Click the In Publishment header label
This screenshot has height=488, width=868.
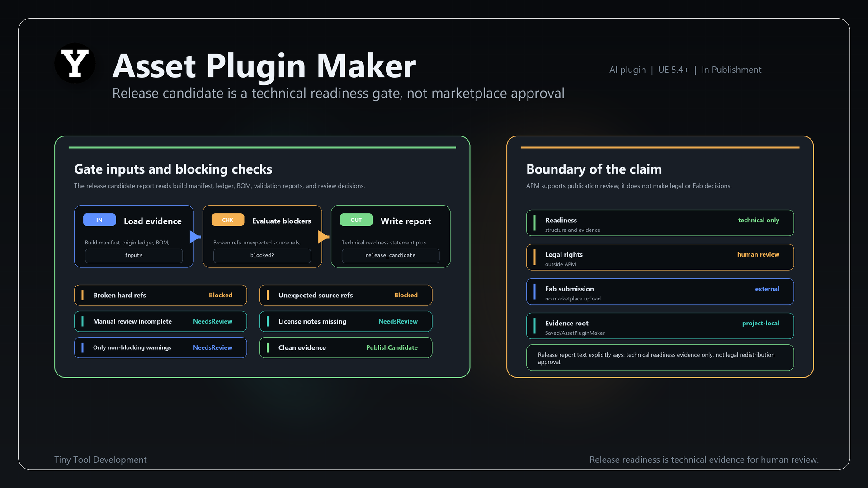(731, 70)
